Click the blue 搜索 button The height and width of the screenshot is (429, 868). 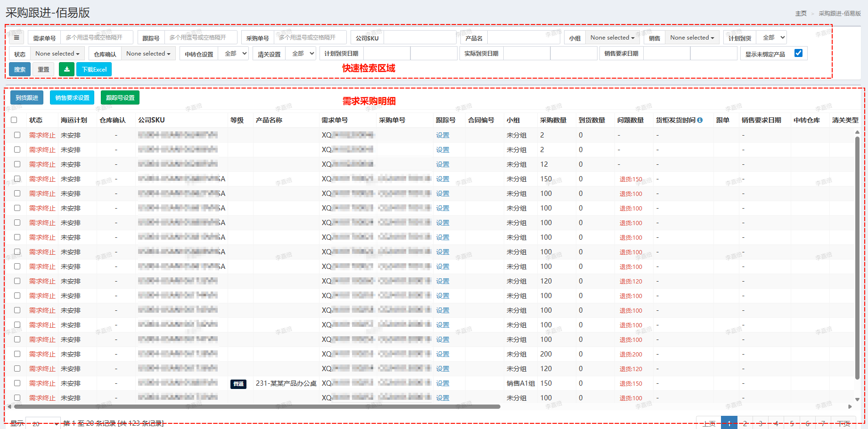(20, 69)
